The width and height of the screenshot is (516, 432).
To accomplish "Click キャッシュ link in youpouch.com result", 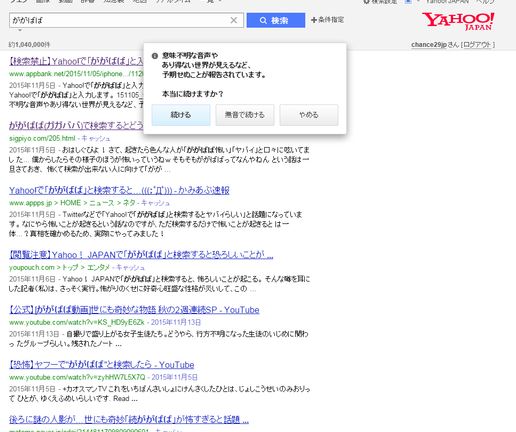I will (130, 267).
